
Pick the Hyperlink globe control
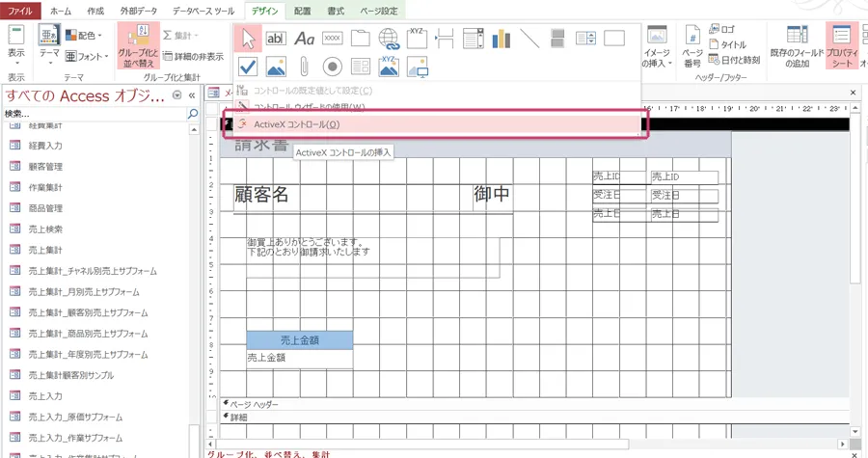(x=389, y=39)
